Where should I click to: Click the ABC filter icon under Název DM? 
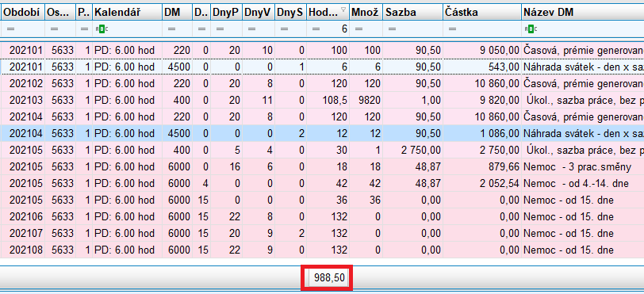(529, 29)
